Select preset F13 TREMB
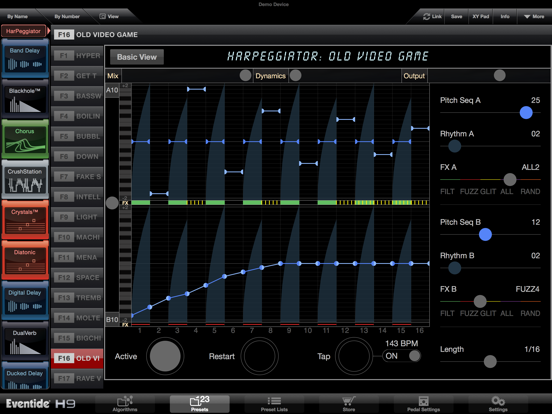This screenshot has width=552, height=414. point(77,297)
